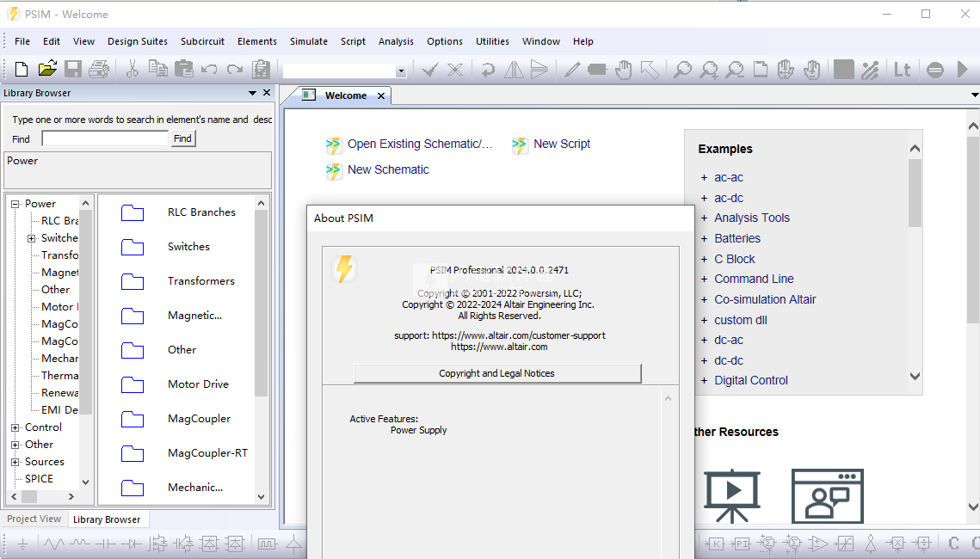Run simulation with the play arrow icon
Image resolution: width=980 pixels, height=559 pixels.
(x=963, y=70)
